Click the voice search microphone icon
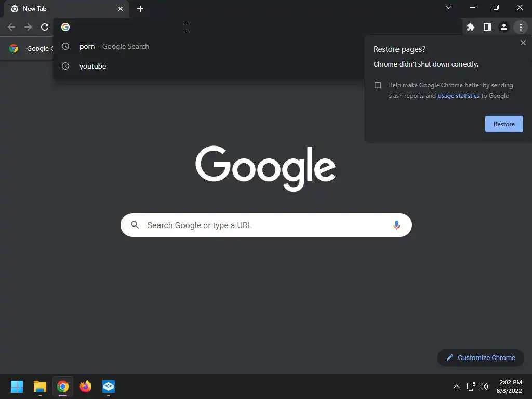The image size is (532, 399). pyautogui.click(x=396, y=225)
